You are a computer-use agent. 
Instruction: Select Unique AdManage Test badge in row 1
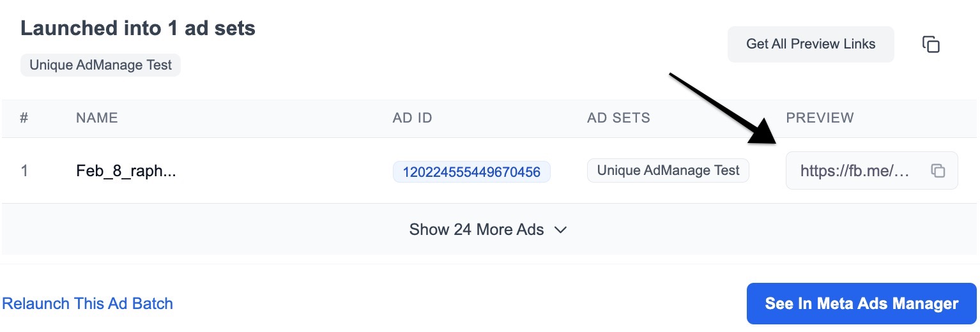(668, 170)
